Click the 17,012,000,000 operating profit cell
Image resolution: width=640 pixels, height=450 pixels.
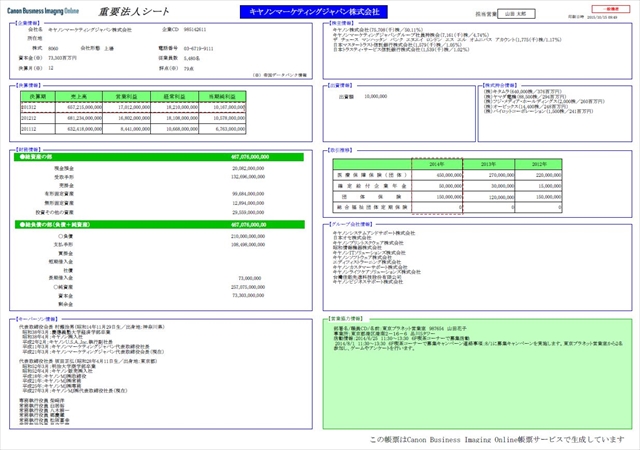point(127,107)
